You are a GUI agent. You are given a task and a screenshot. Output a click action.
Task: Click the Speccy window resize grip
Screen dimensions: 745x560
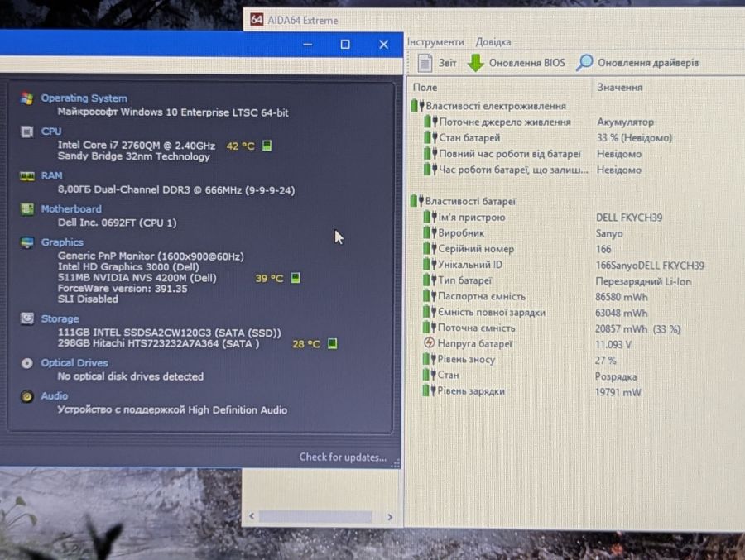click(x=396, y=463)
